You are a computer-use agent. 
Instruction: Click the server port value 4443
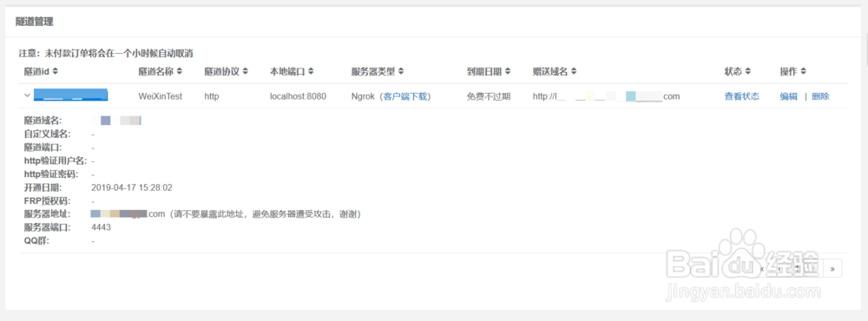point(101,227)
